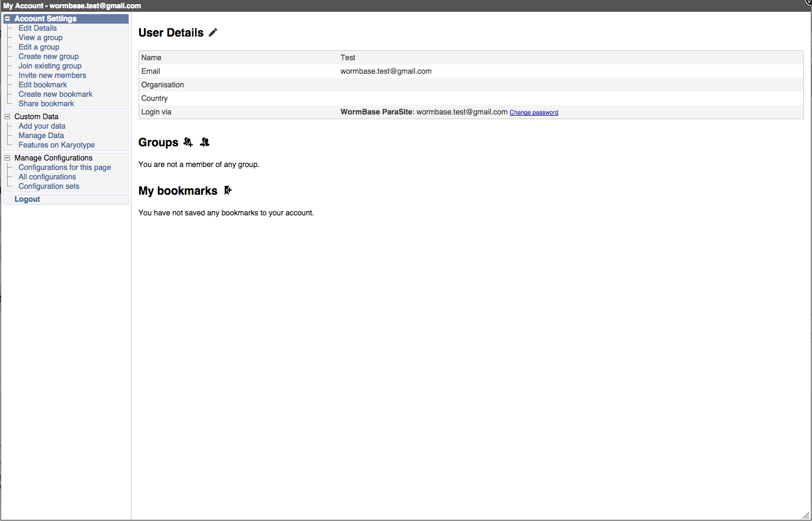Go to Share bookmark

pos(47,104)
